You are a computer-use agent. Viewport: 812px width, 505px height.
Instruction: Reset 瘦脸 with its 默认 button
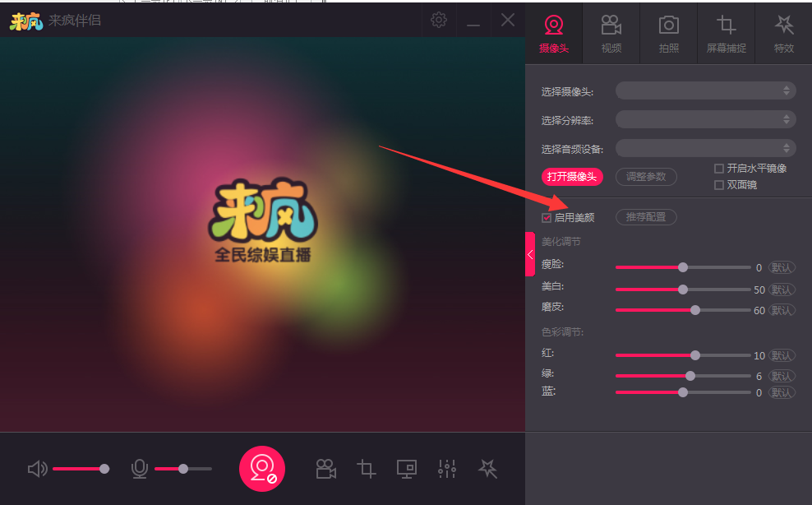tap(782, 267)
